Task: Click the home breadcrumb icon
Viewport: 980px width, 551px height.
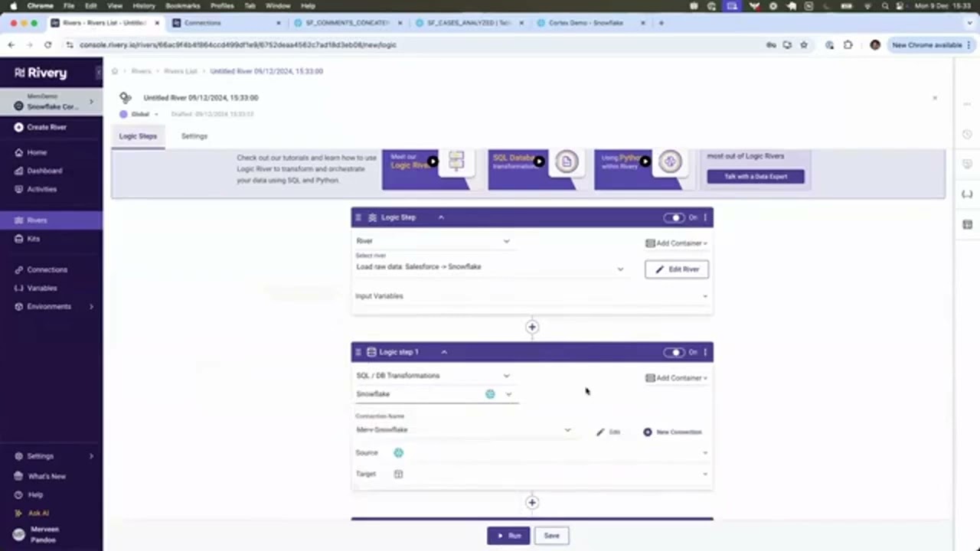Action: pos(115,71)
